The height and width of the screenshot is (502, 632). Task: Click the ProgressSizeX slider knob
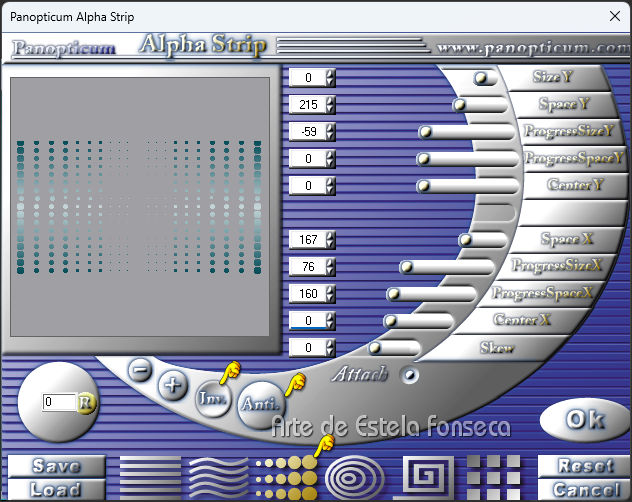coord(407,267)
